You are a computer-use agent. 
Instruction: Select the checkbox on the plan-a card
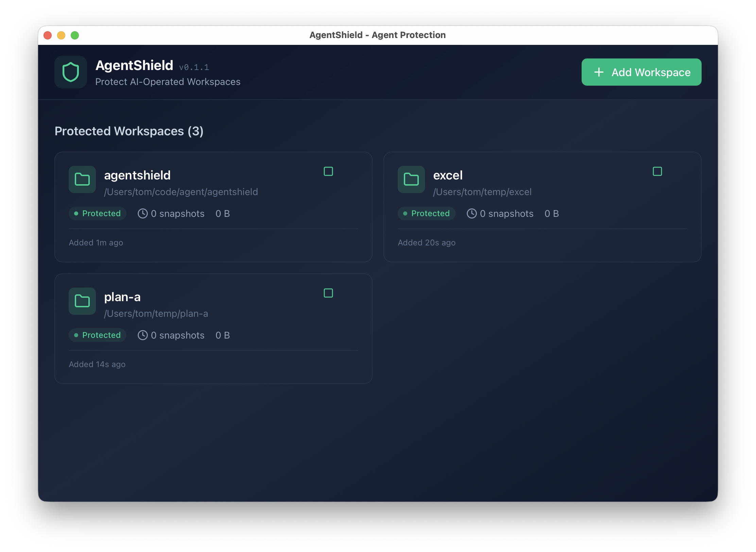pos(328,293)
